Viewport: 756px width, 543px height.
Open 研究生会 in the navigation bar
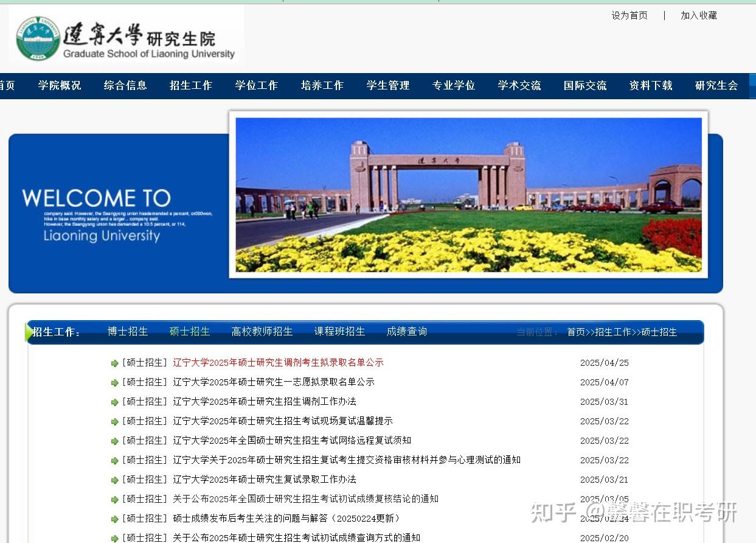click(716, 86)
